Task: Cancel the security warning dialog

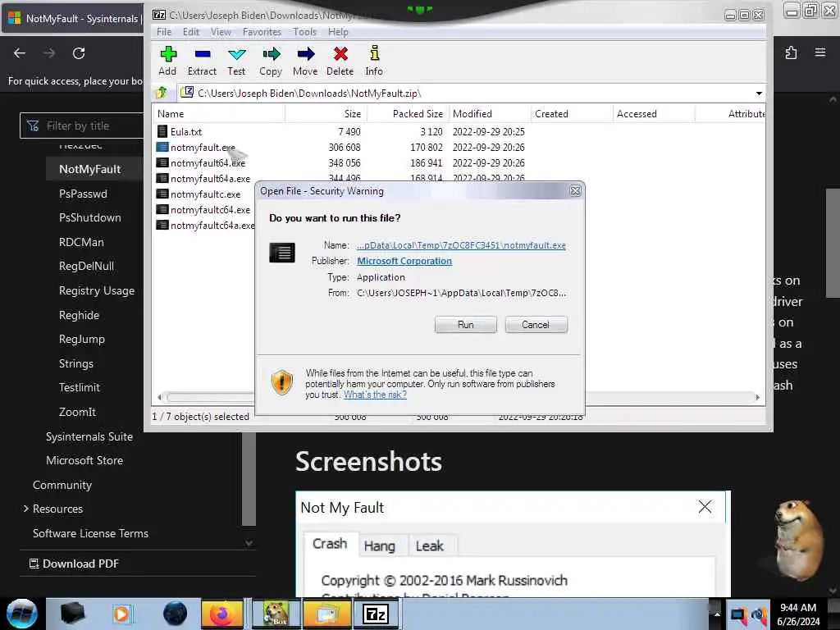Action: click(x=536, y=325)
